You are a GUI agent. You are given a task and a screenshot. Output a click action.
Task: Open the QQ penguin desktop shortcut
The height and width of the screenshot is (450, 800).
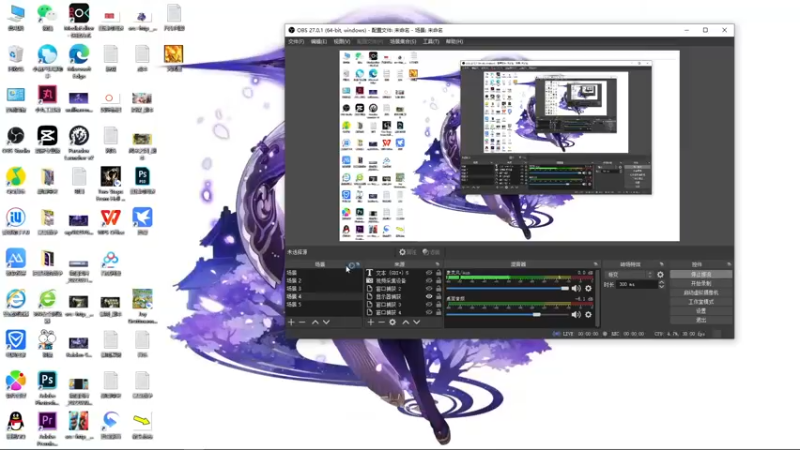point(16,426)
